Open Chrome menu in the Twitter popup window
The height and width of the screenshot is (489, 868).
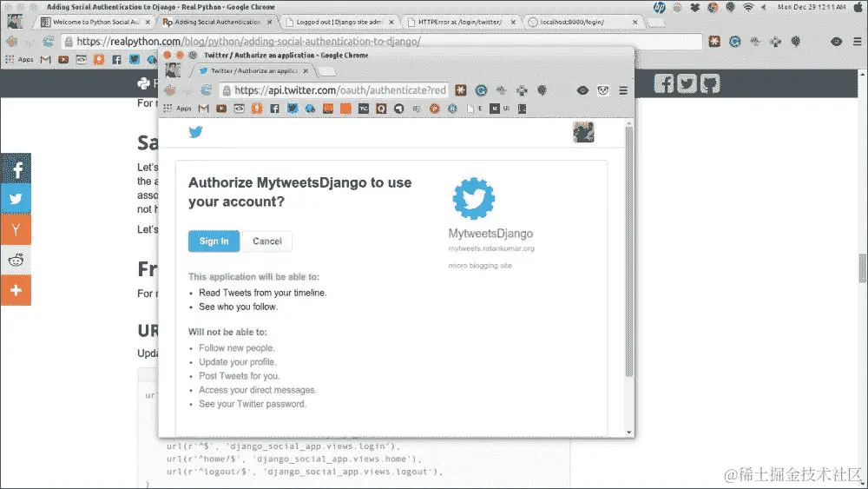623,90
